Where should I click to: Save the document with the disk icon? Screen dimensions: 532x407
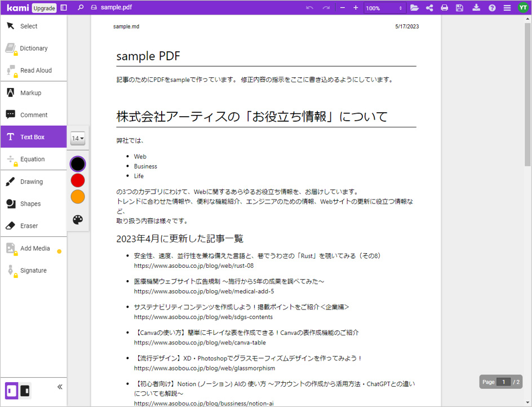(x=459, y=8)
